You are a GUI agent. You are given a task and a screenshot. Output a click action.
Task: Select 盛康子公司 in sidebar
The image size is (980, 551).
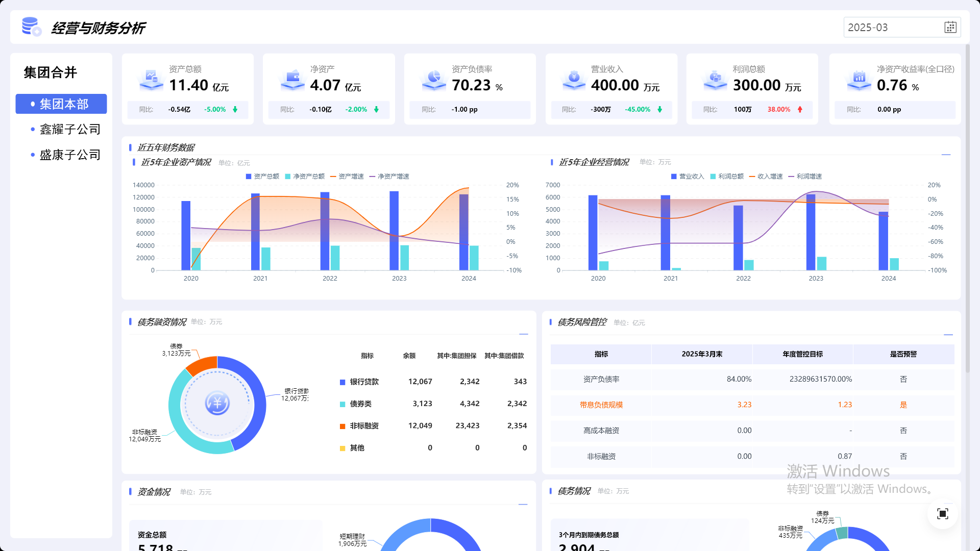pyautogui.click(x=70, y=155)
